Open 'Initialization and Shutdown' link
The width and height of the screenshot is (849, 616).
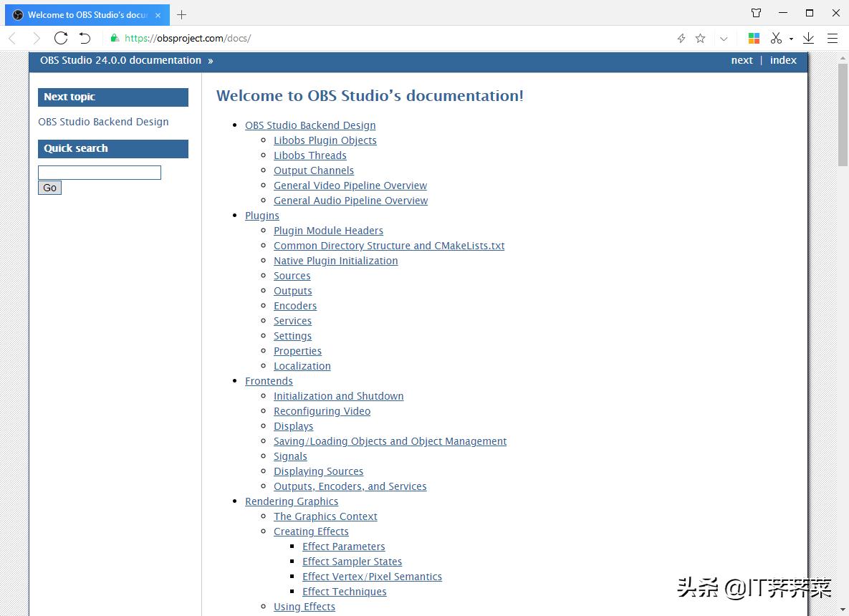[x=338, y=396]
